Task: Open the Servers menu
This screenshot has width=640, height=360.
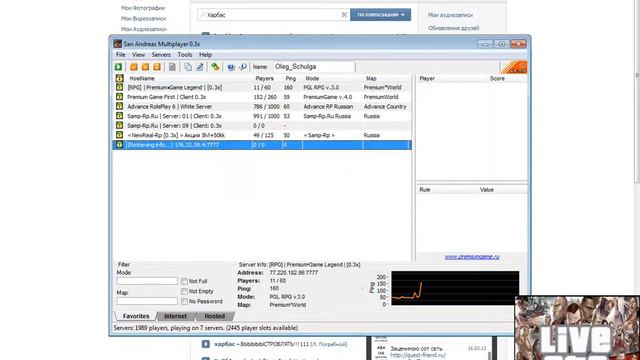Action: coord(161,54)
